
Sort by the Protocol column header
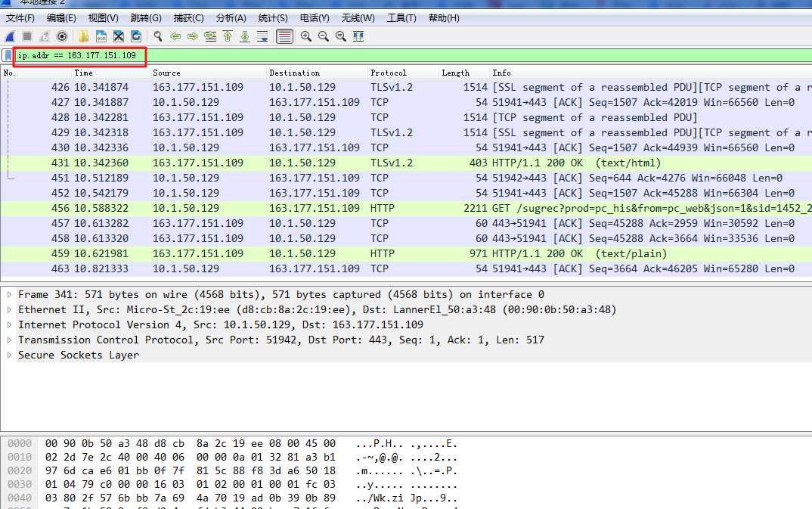click(404, 73)
